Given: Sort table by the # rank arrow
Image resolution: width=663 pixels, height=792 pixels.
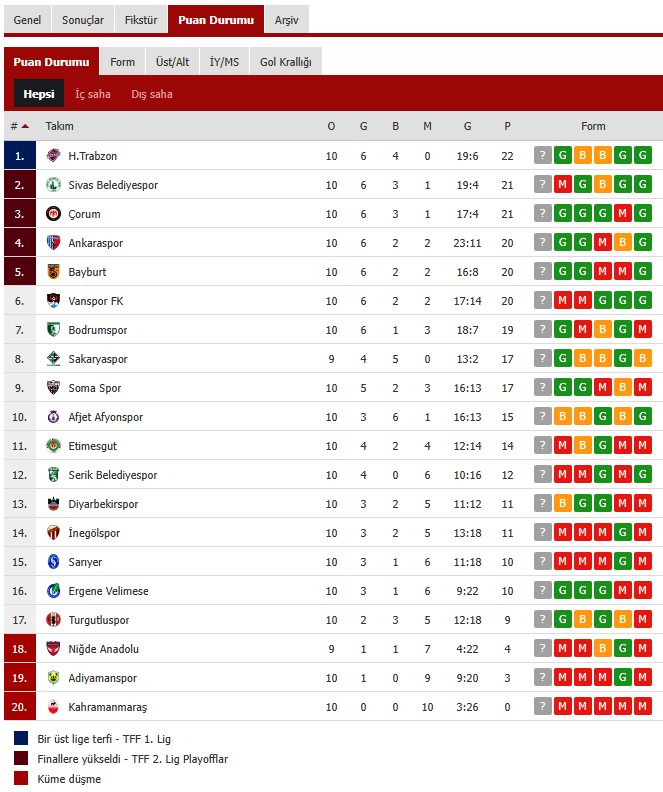Looking at the screenshot, I should point(25,126).
